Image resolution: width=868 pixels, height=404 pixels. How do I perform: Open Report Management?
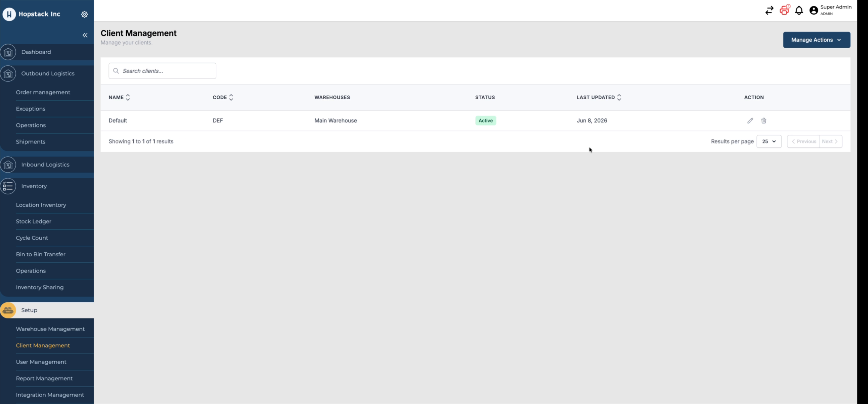44,379
